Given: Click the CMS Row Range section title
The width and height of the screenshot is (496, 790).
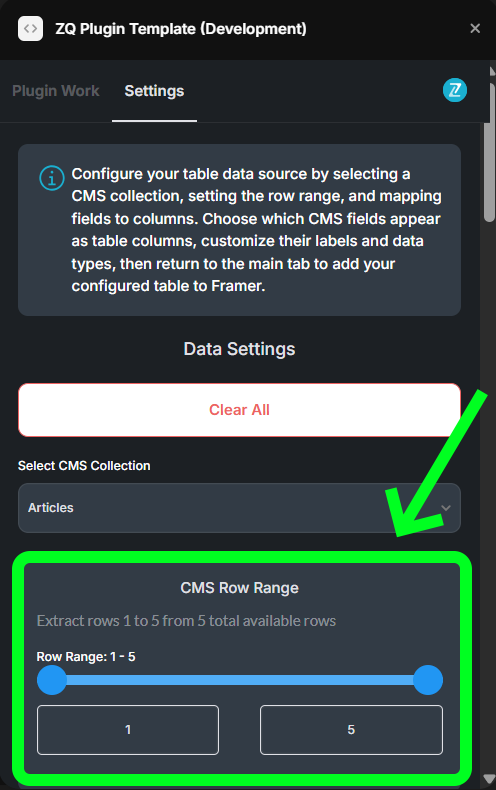Looking at the screenshot, I should pos(239,588).
